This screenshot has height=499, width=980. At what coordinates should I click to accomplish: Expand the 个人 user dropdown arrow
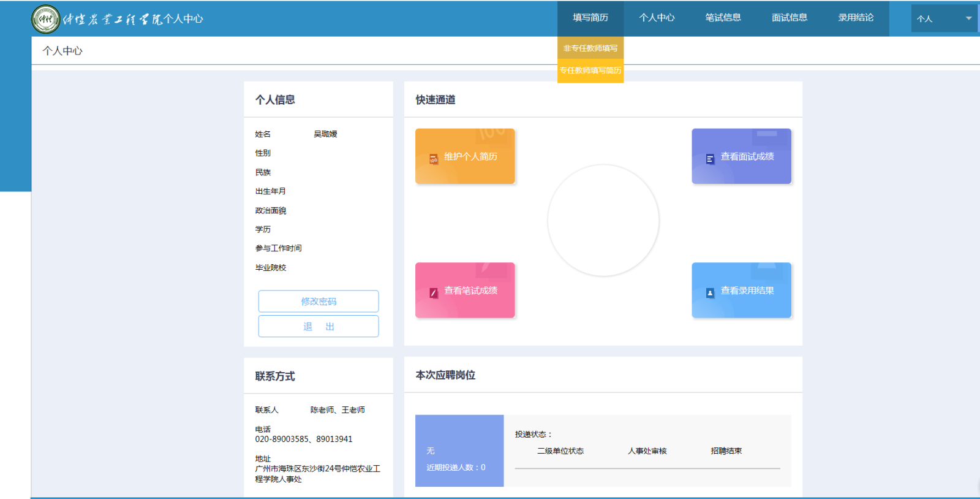coord(968,18)
